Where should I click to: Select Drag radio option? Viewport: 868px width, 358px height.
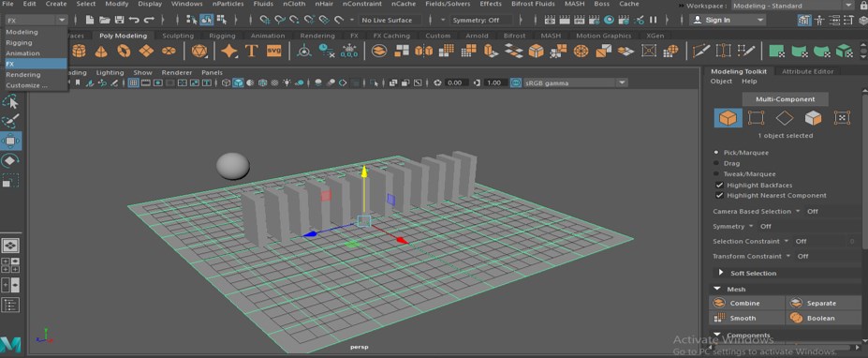(716, 163)
